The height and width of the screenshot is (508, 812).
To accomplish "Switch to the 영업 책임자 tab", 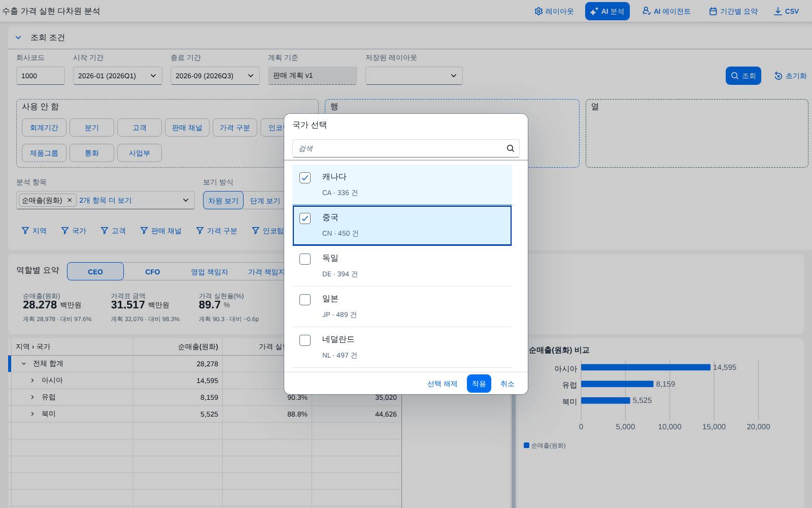I will click(210, 271).
